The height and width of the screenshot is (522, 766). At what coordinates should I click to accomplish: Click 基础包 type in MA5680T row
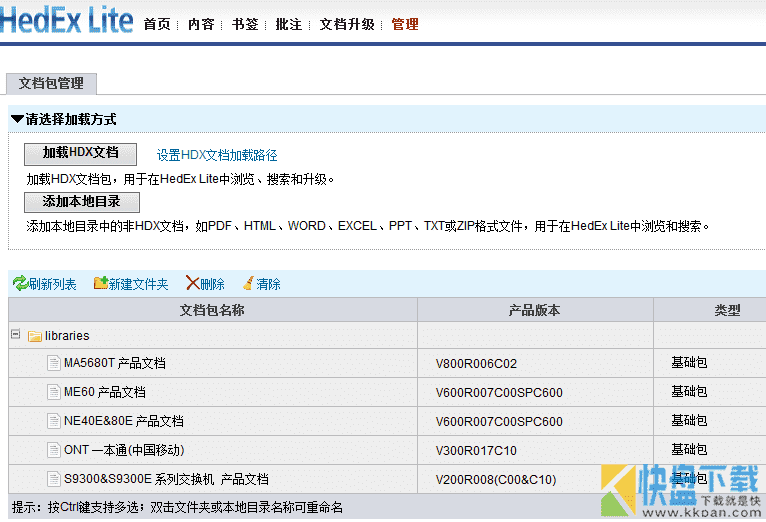pyautogui.click(x=689, y=362)
